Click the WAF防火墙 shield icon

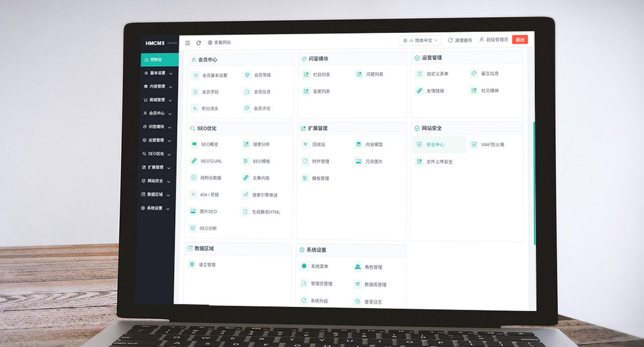(x=474, y=144)
